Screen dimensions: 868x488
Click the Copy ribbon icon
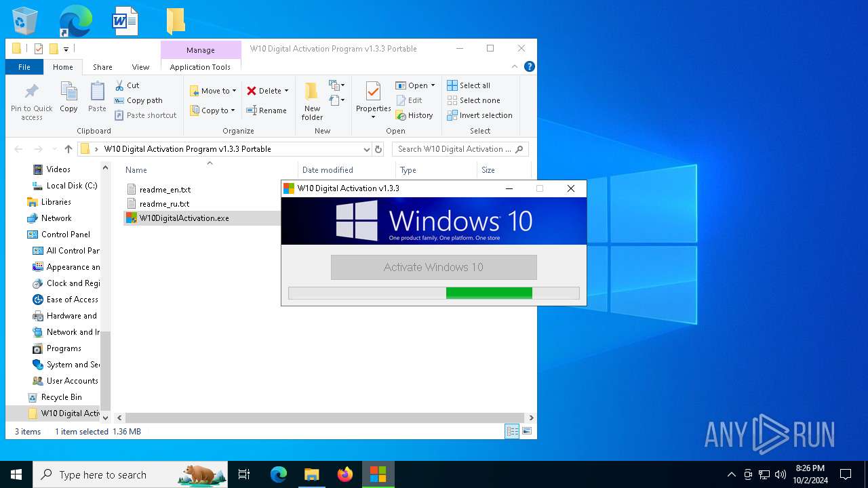click(68, 97)
